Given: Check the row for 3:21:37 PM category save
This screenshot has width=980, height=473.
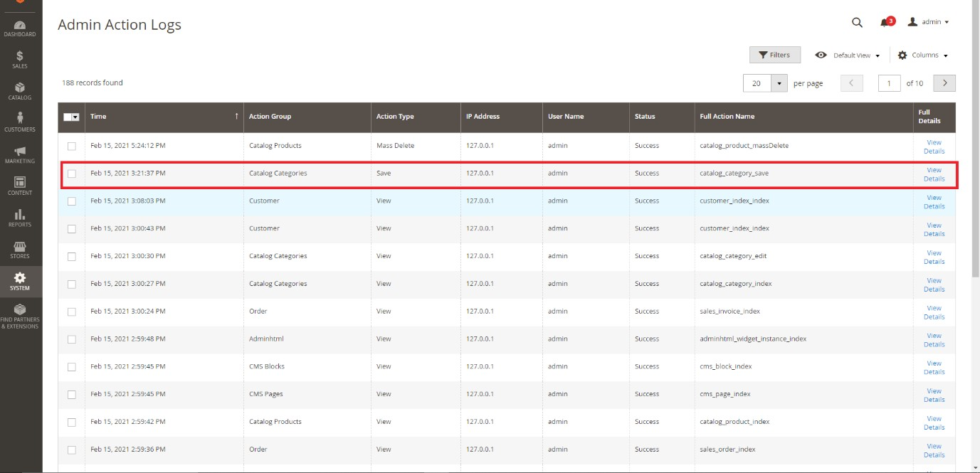Looking at the screenshot, I should click(71, 174).
